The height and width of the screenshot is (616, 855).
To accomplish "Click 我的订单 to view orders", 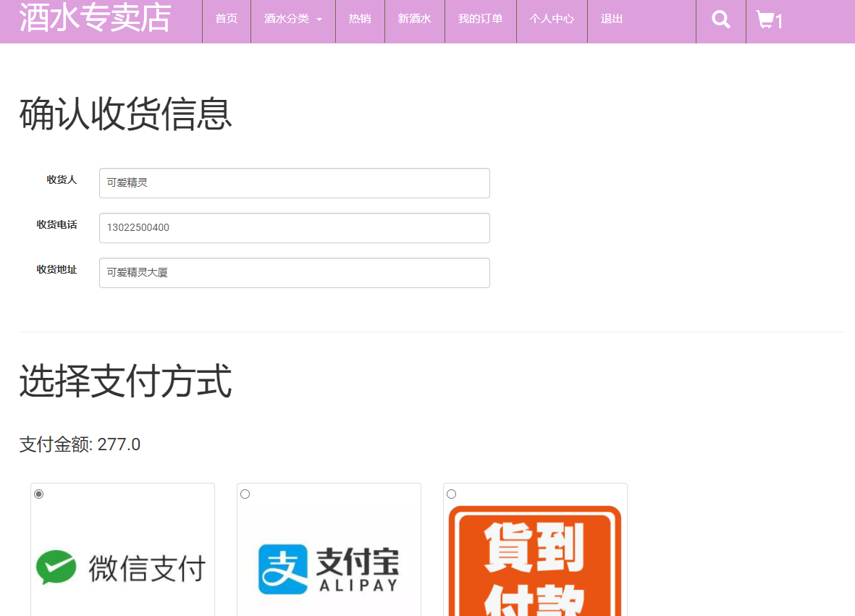I will pos(480,19).
